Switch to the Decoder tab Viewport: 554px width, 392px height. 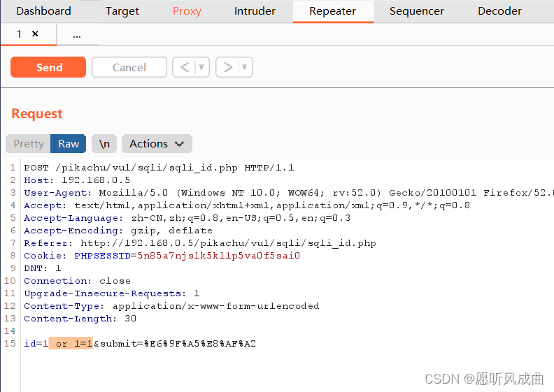[499, 11]
